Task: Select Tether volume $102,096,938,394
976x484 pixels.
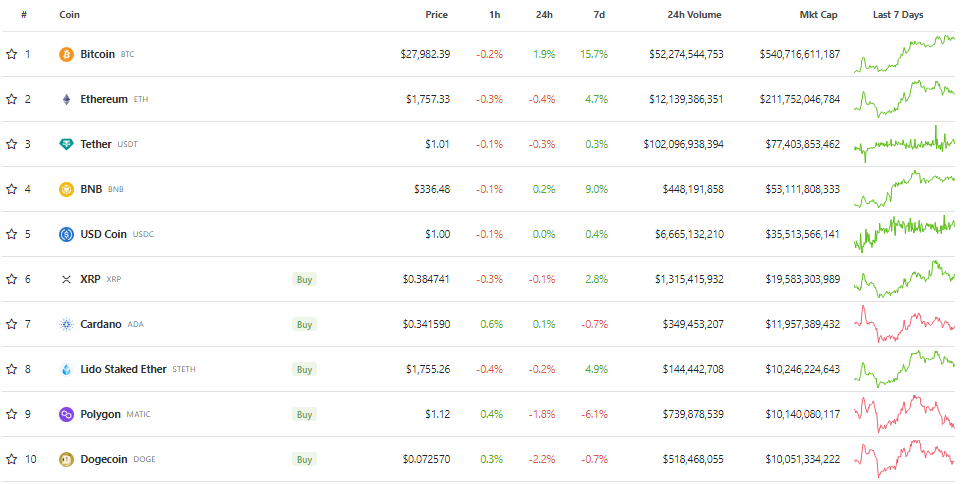Action: pyautogui.click(x=683, y=144)
